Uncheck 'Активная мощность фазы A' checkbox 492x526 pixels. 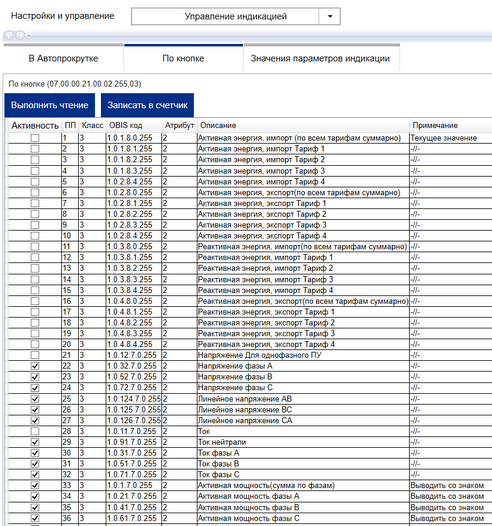(x=35, y=496)
